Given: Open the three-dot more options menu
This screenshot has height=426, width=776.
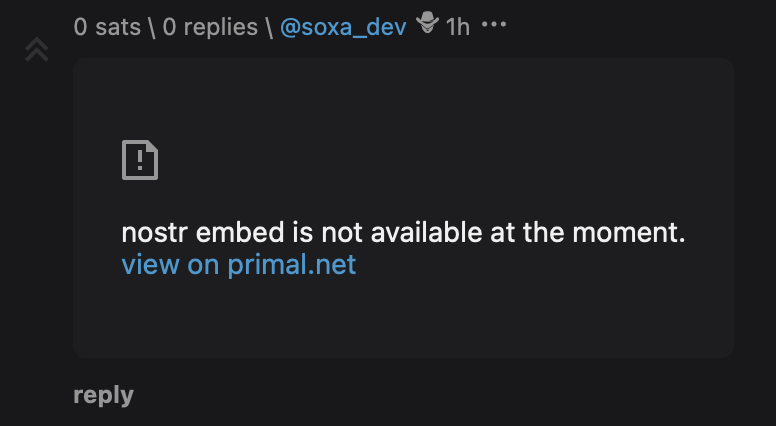Looking at the screenshot, I should tap(494, 24).
